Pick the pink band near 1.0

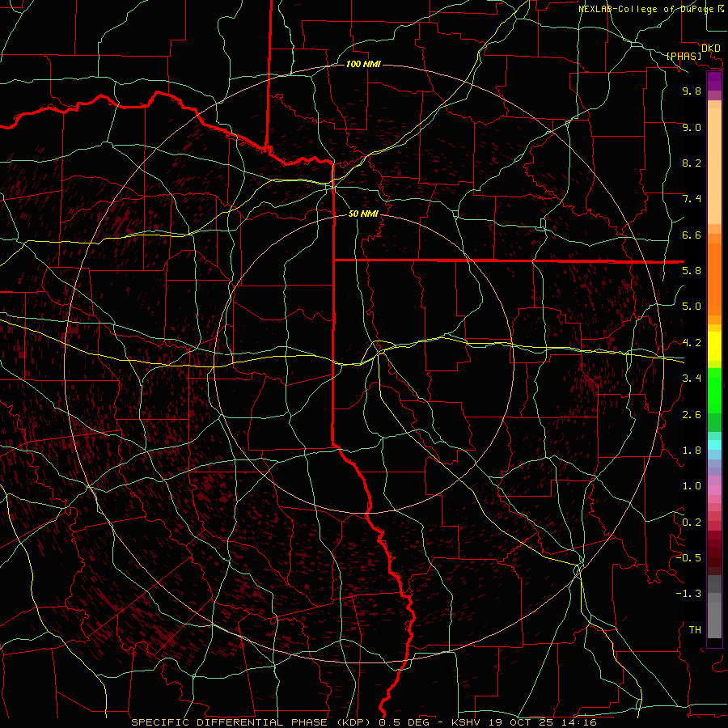coord(714,490)
